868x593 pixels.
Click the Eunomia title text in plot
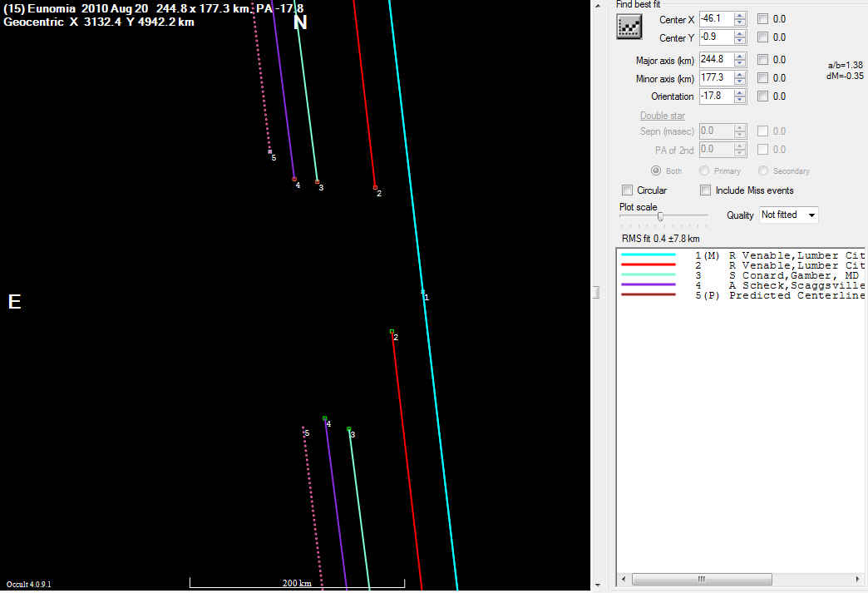click(x=153, y=9)
